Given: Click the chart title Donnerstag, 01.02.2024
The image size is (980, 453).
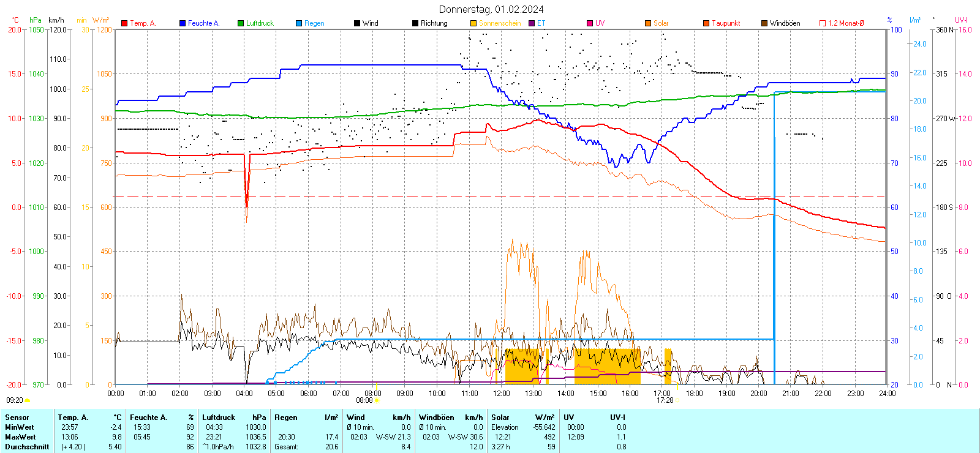Looking at the screenshot, I should coord(491,9).
